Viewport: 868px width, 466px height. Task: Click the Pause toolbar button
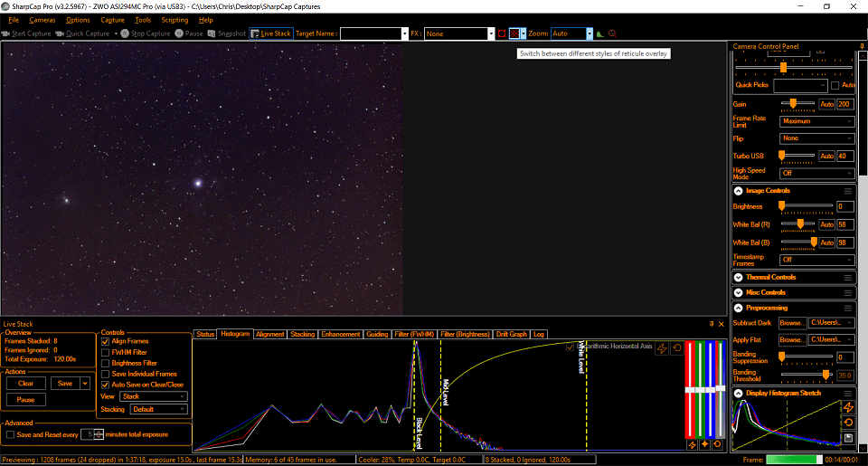click(189, 33)
